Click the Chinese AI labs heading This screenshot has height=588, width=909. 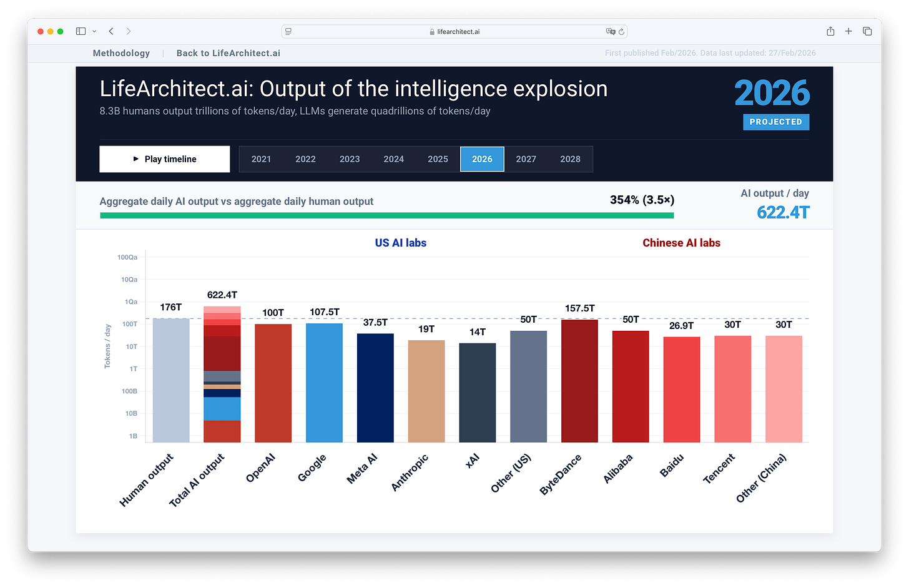coord(682,243)
